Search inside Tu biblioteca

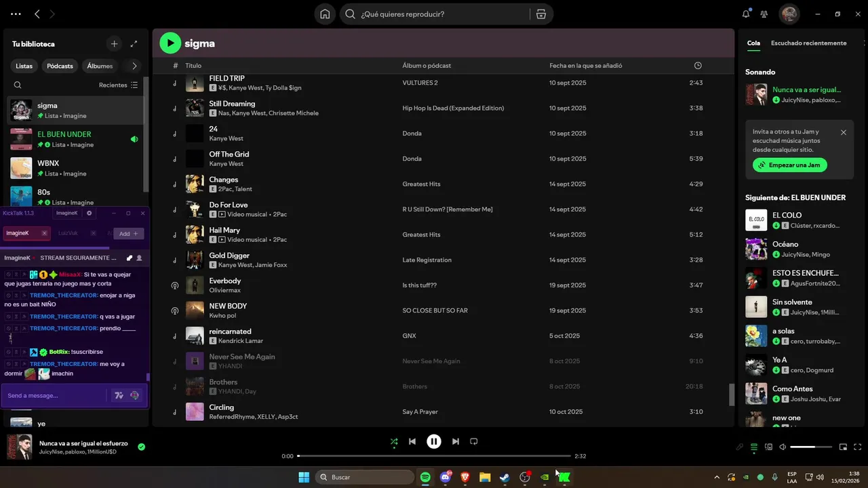coord(18,85)
